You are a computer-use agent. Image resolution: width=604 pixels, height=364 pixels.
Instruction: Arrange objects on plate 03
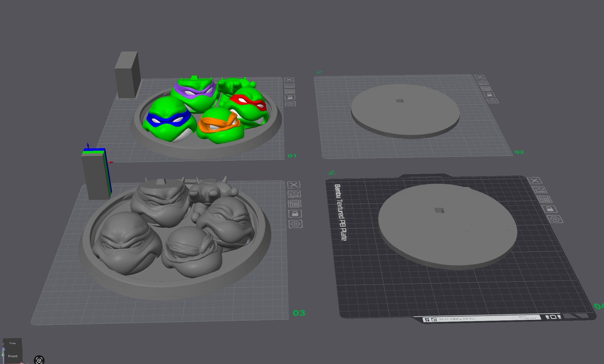click(x=295, y=204)
